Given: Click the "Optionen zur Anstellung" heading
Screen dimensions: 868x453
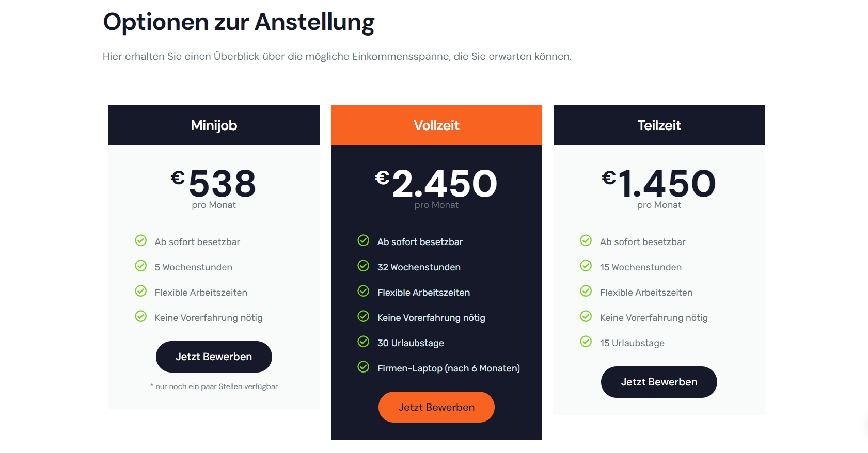Looking at the screenshot, I should (x=239, y=23).
